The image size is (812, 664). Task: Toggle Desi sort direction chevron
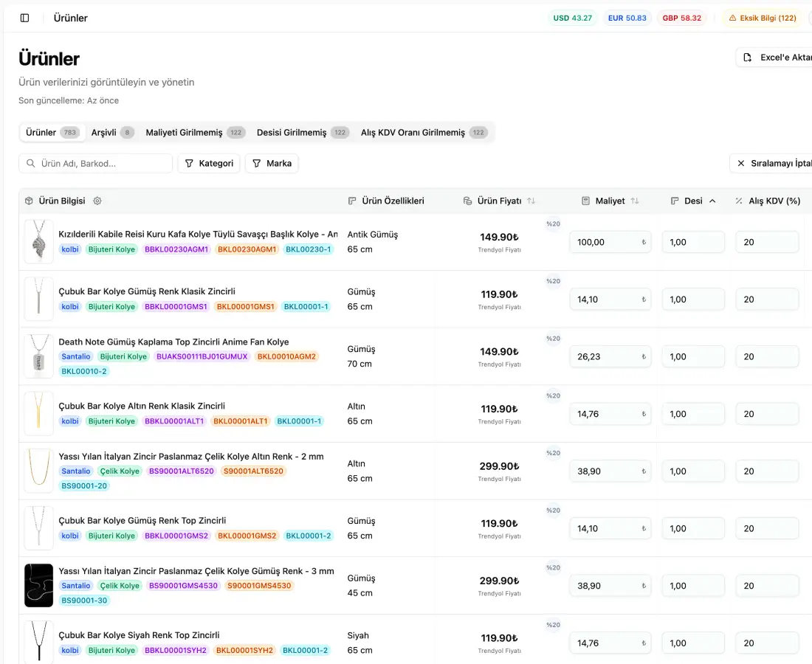(712, 201)
